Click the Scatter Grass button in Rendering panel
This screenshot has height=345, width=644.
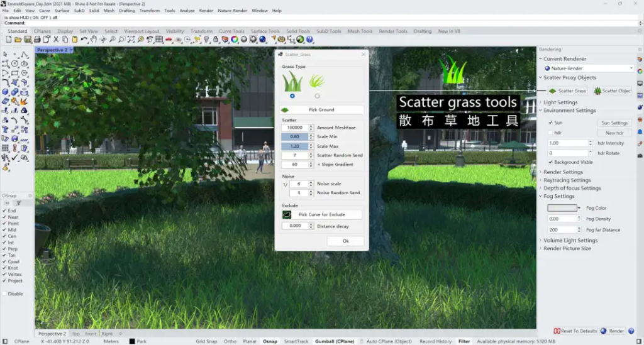(567, 91)
